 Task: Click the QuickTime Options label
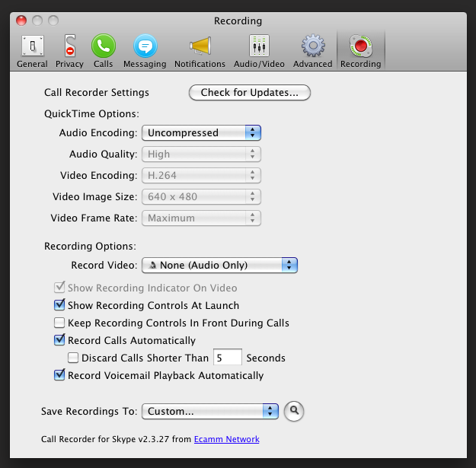91,113
